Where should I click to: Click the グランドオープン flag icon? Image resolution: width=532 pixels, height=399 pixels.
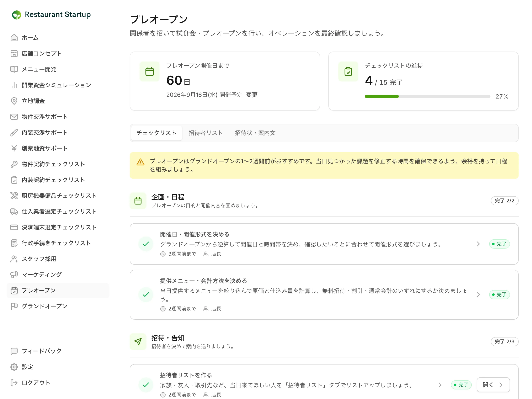click(x=14, y=306)
